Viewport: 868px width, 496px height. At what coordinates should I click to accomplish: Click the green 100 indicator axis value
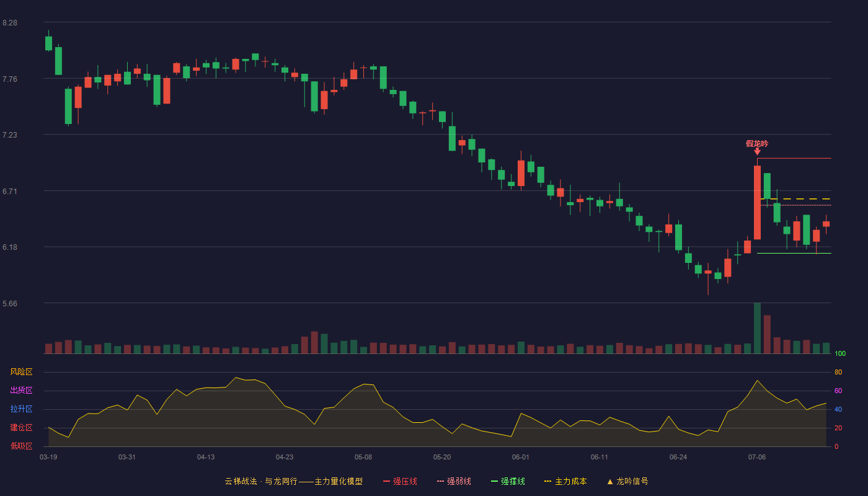[x=840, y=353]
